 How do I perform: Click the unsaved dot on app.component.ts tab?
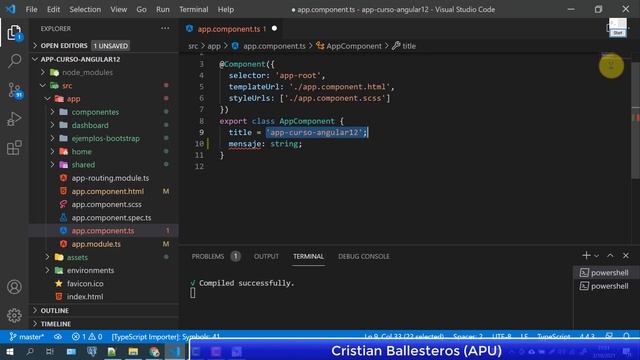point(274,29)
